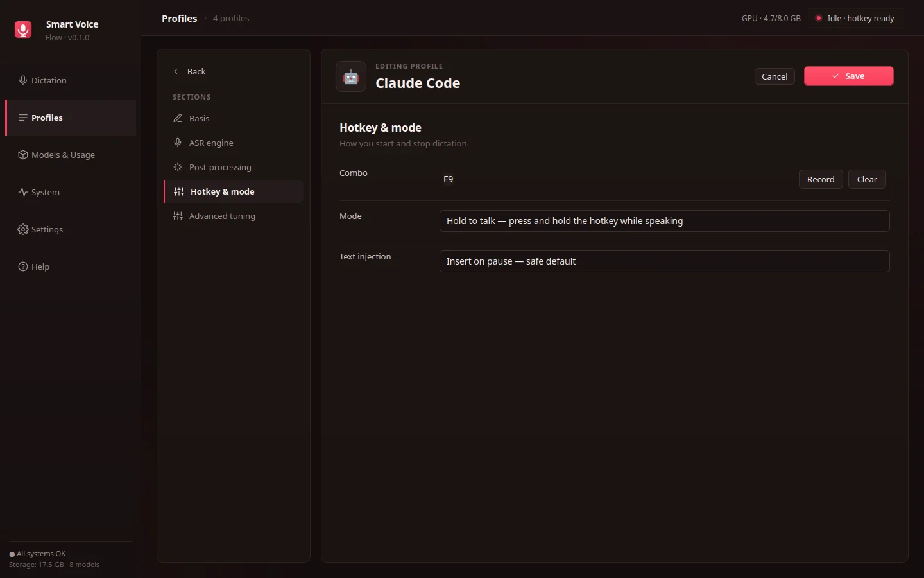The width and height of the screenshot is (924, 578).
Task: Click the Claude Code profile title
Action: 418,83
